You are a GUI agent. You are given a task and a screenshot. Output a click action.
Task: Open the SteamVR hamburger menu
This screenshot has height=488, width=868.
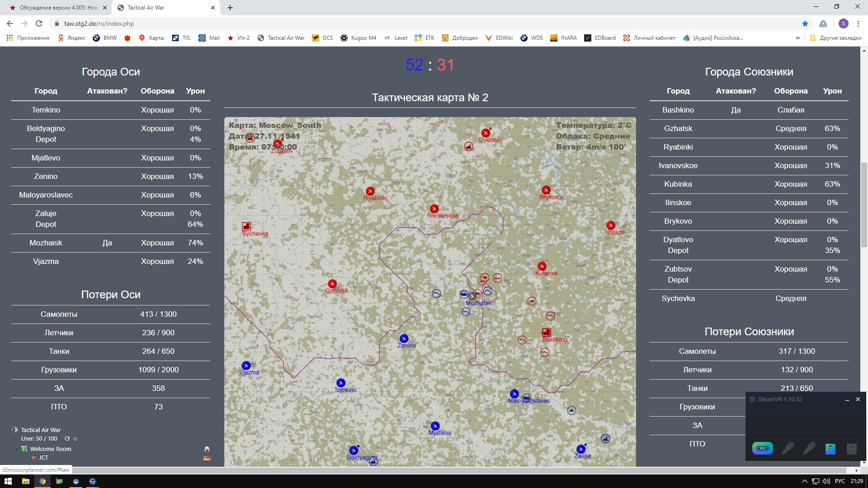click(x=752, y=399)
